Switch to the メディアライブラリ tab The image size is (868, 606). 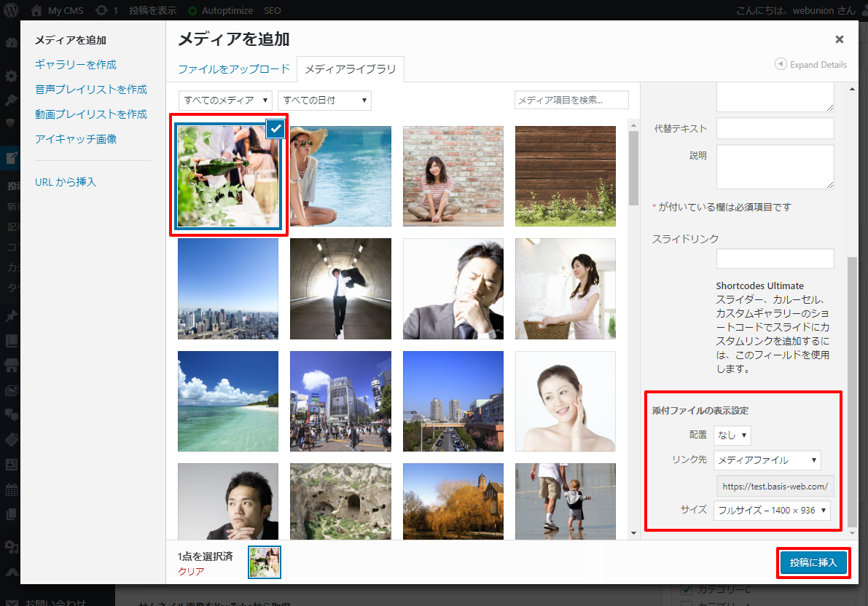(351, 69)
